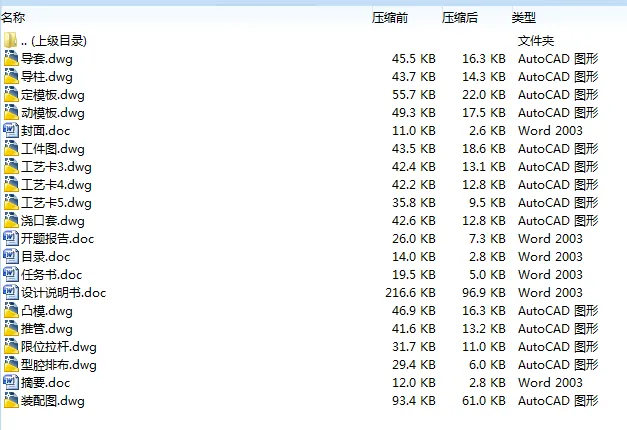Select the file name 浇口套.dwg
The width and height of the screenshot is (627, 430).
pos(53,221)
